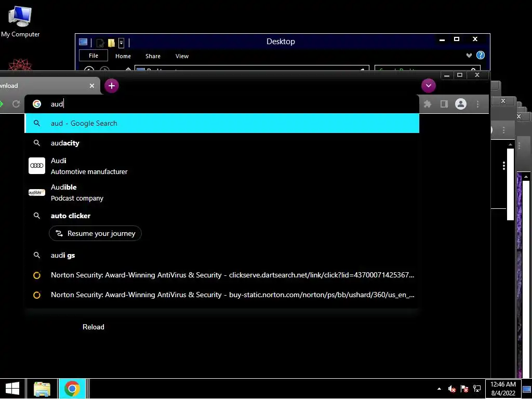Click the Google icon in address bar
Image resolution: width=532 pixels, height=399 pixels.
pyautogui.click(x=37, y=104)
